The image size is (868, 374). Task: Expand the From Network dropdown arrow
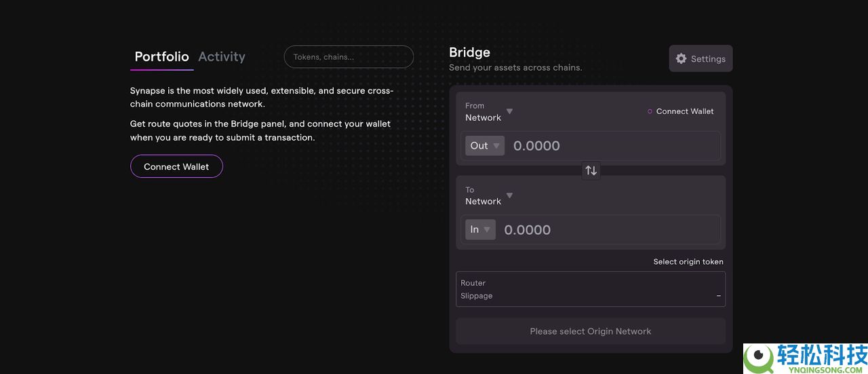pos(510,111)
